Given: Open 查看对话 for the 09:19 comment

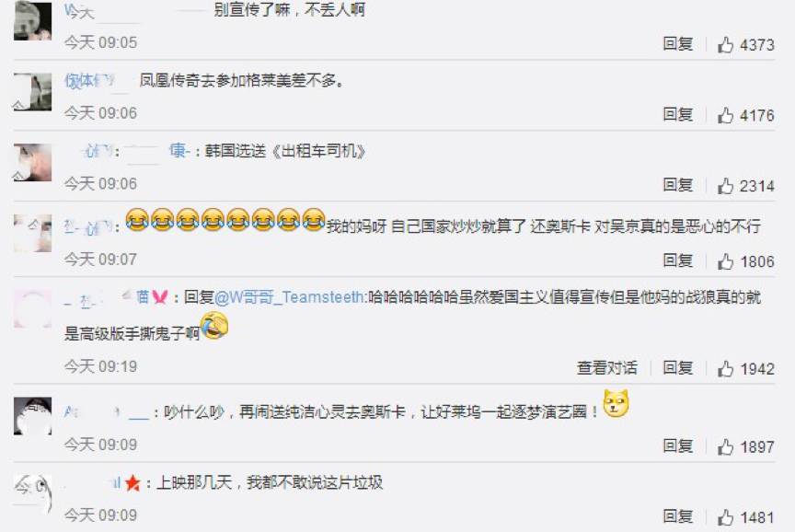Looking at the screenshot, I should pyautogui.click(x=607, y=367).
